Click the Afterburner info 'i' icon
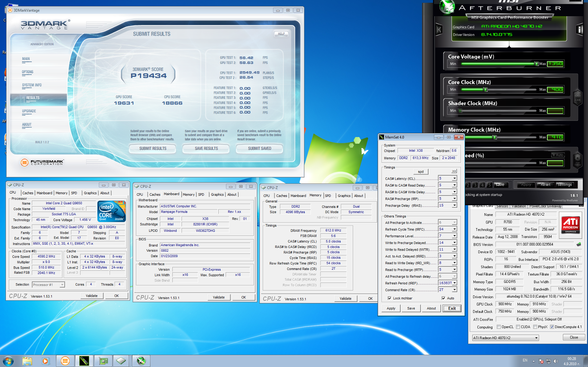 [x=580, y=29]
